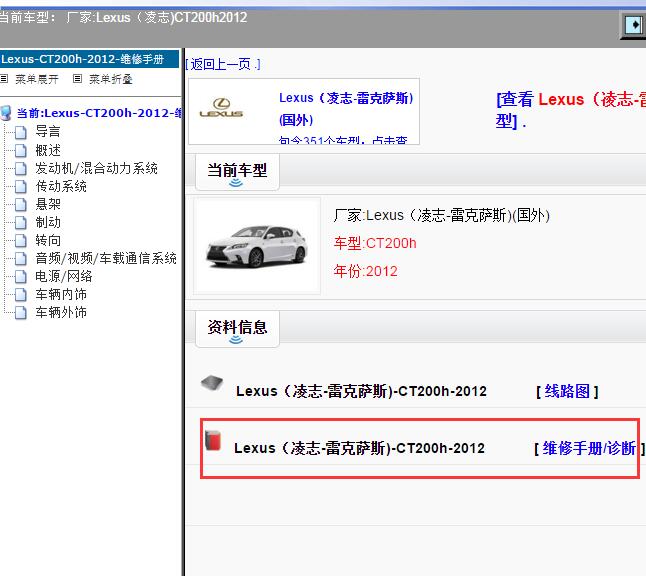
Task: Click the 厂家:Lexus（凌志-雷克萨斯)(国外) text
Action: coord(441,215)
